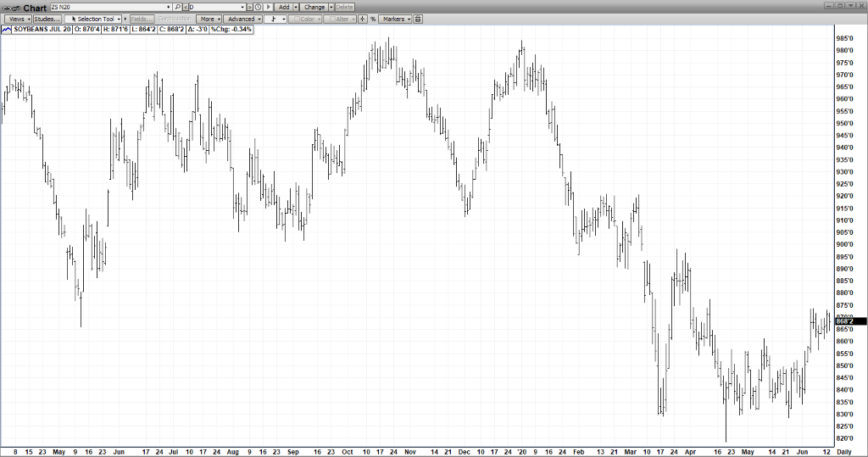Screen dimensions: 868x457
Task: Click the Mar label on date axis
Action: 631,452
